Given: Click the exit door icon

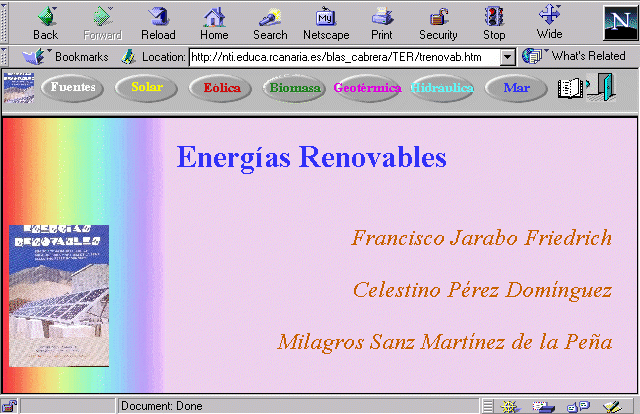Looking at the screenshot, I should (602, 88).
